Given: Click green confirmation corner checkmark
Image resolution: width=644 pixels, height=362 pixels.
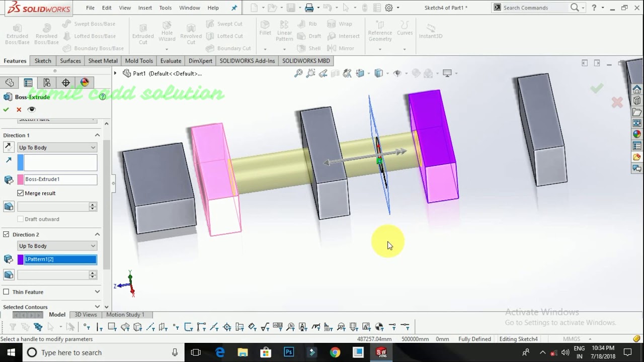Looking at the screenshot, I should pos(597,88).
